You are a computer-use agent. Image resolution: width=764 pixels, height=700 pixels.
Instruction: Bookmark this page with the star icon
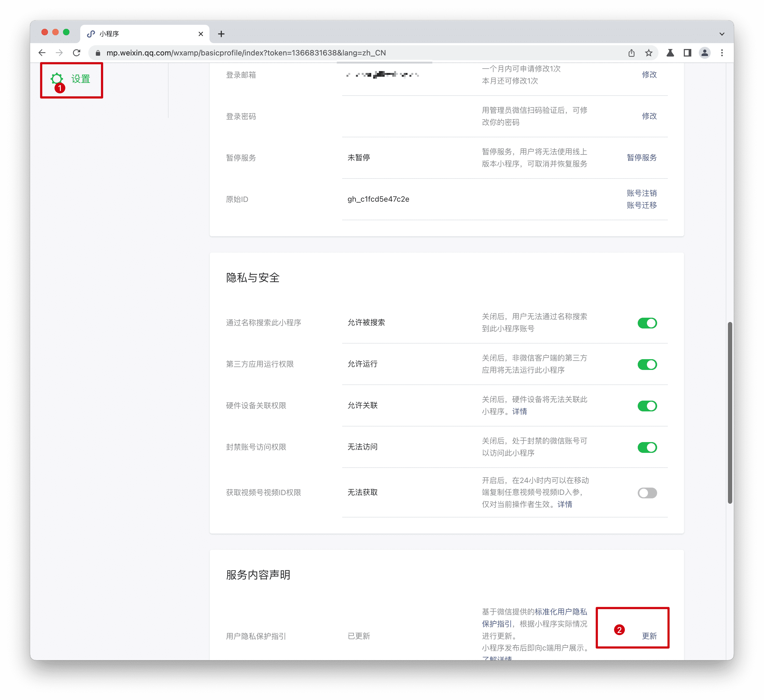point(649,53)
